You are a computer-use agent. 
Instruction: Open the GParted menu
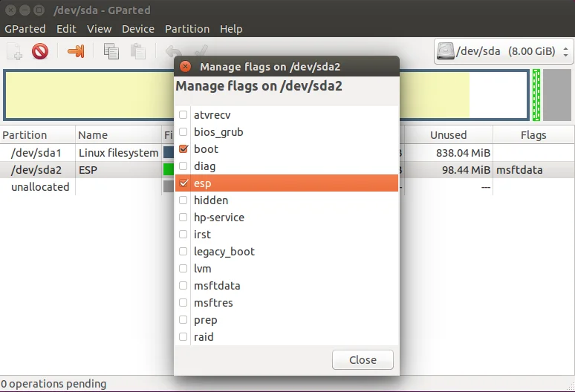point(25,29)
